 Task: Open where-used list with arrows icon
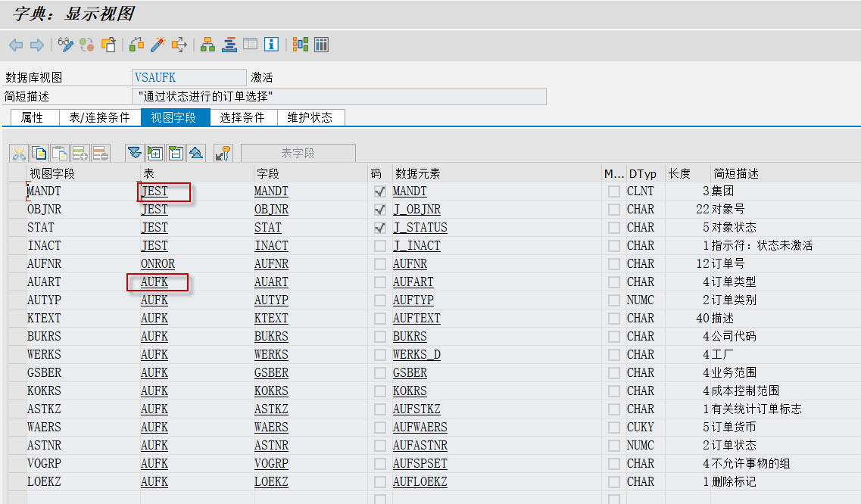coord(179,44)
